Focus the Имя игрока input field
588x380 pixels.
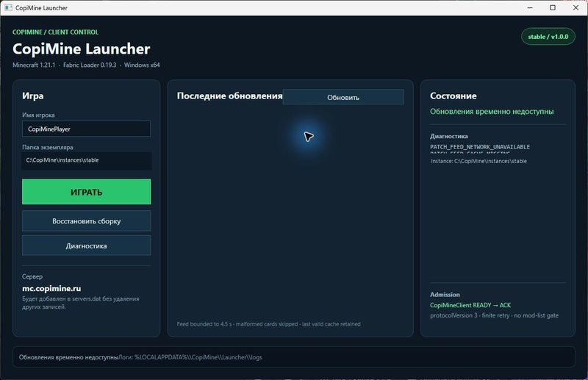click(x=86, y=129)
